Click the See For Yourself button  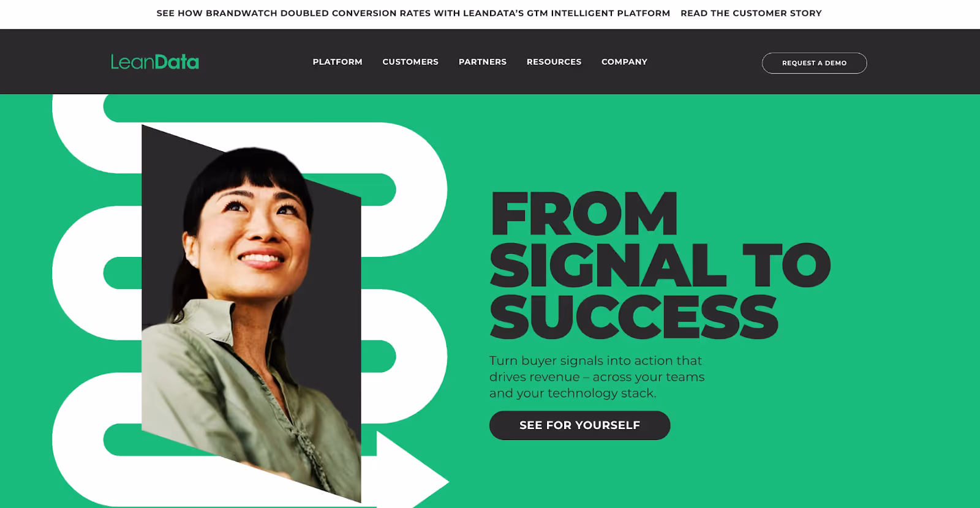pyautogui.click(x=579, y=425)
